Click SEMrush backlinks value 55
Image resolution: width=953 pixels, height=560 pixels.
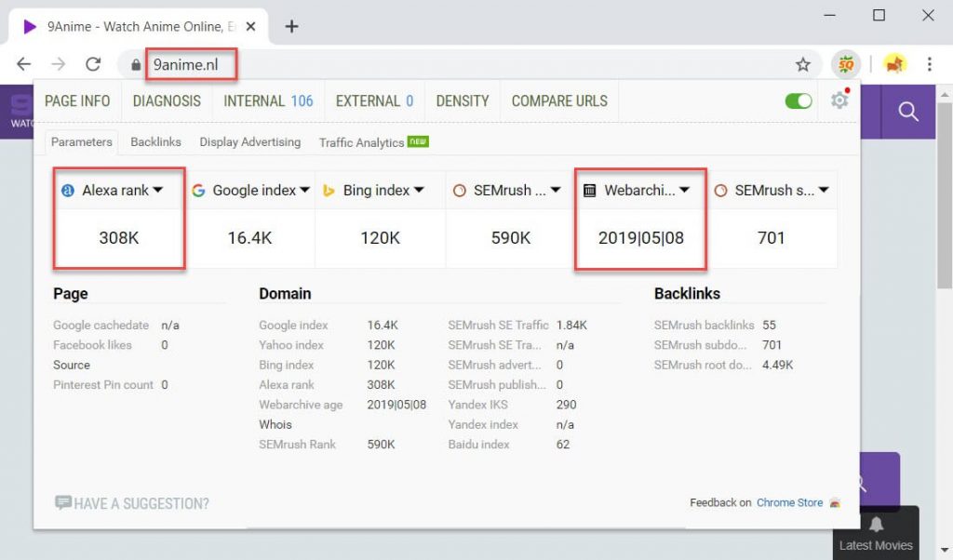[x=769, y=325]
